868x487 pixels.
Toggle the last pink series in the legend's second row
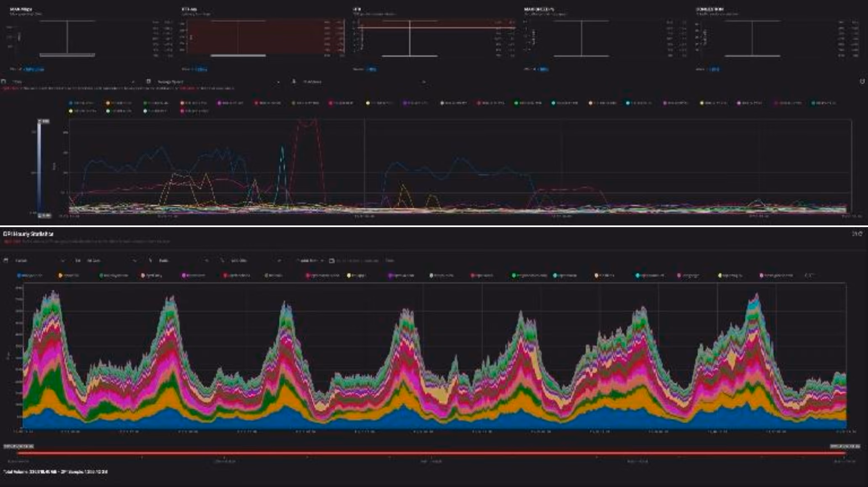click(x=194, y=111)
